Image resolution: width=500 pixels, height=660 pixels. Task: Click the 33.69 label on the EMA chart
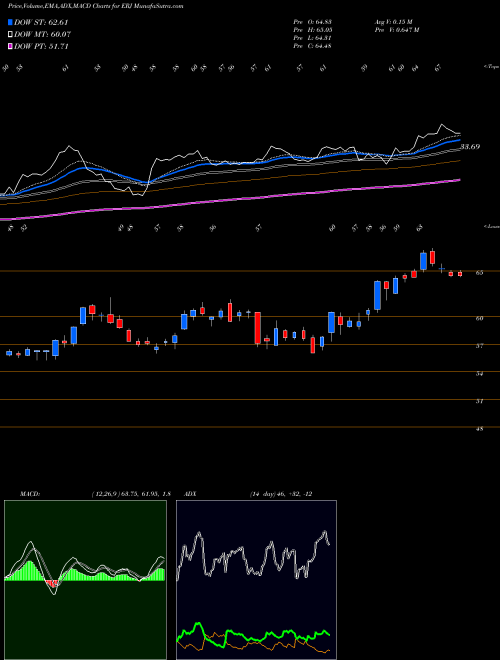click(x=470, y=147)
